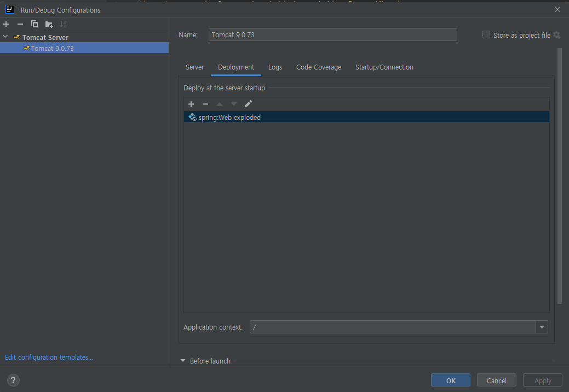Click IntelliJ logo in title bar
The height and width of the screenshot is (392, 569).
click(10, 9)
